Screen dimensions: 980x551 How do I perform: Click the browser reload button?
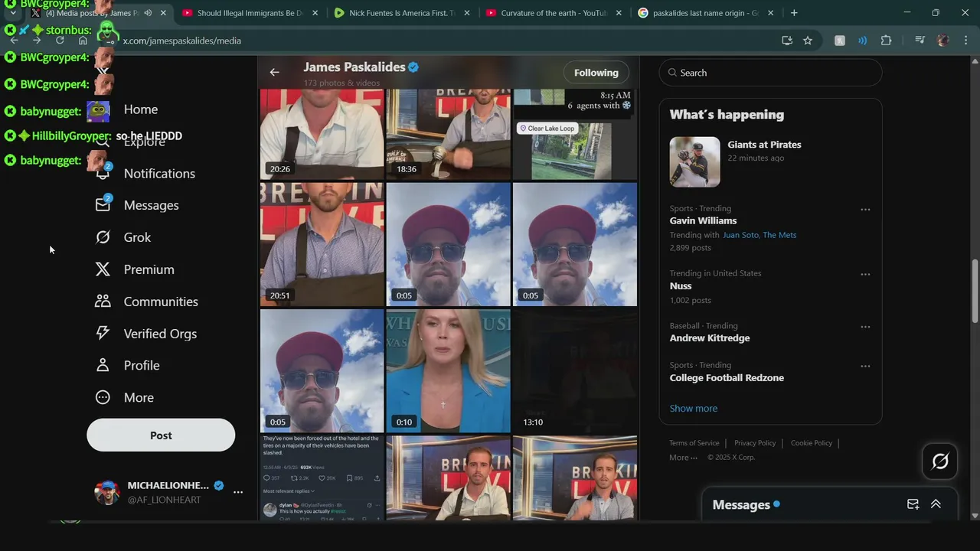coord(60,41)
